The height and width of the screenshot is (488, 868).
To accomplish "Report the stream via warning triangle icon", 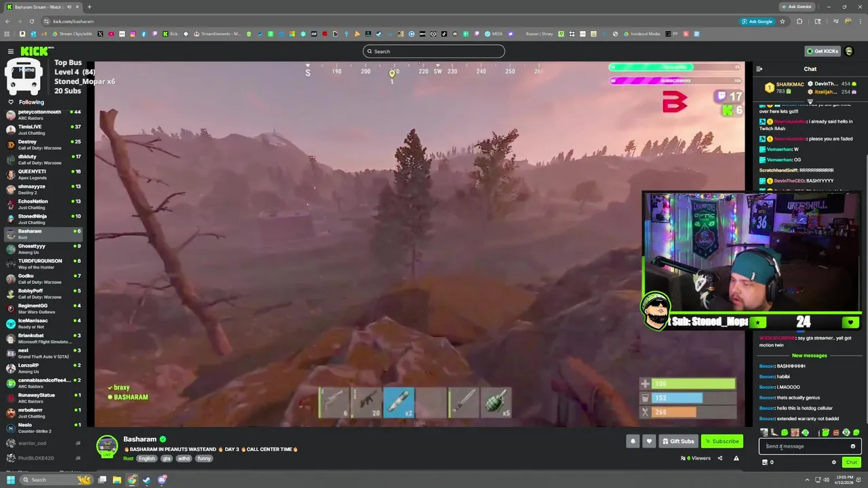I will coord(736,458).
